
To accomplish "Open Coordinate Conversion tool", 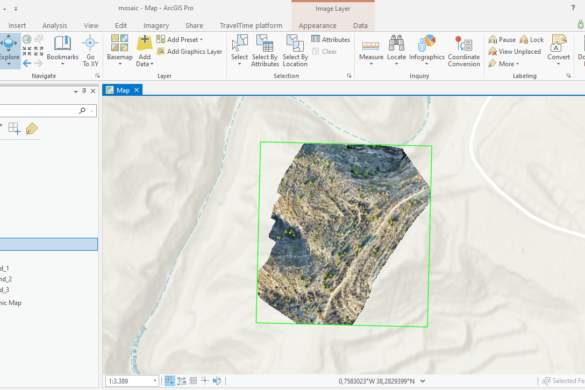I will (x=464, y=50).
